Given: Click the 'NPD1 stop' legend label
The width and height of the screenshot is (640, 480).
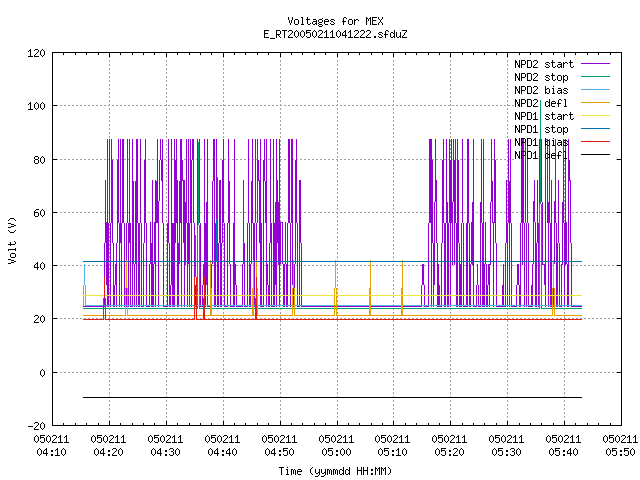Looking at the screenshot, I should [x=541, y=129].
